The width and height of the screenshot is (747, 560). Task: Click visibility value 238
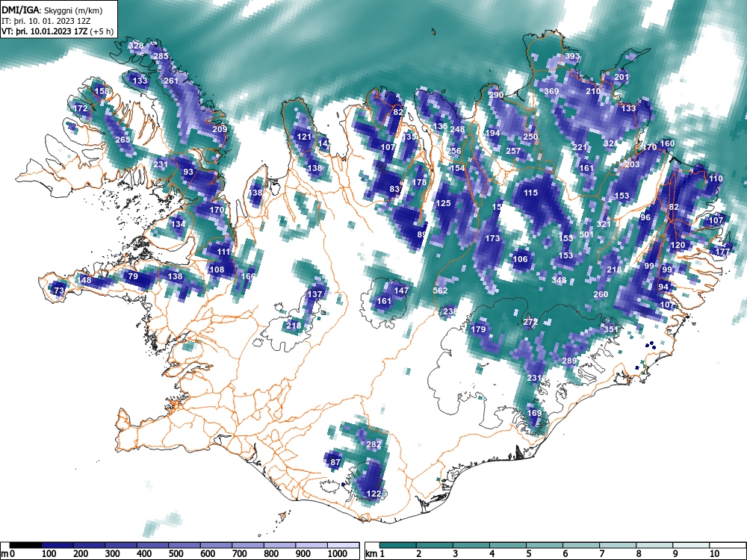(450, 311)
